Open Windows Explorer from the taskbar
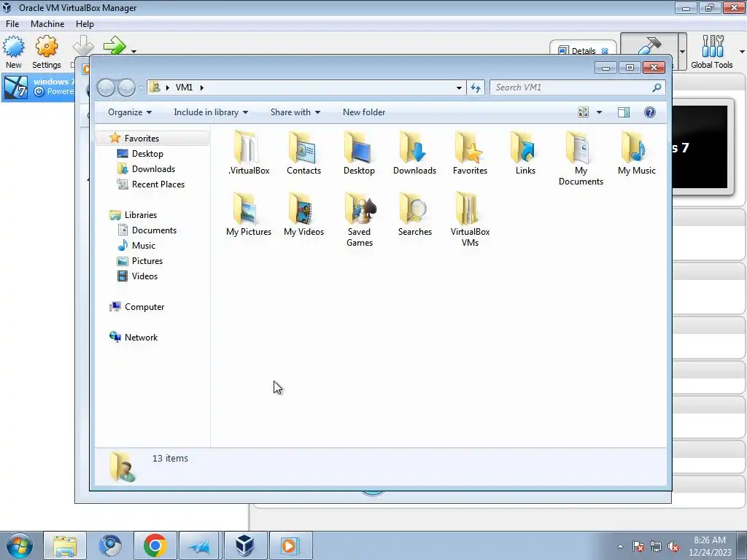747x560 pixels. 65,545
